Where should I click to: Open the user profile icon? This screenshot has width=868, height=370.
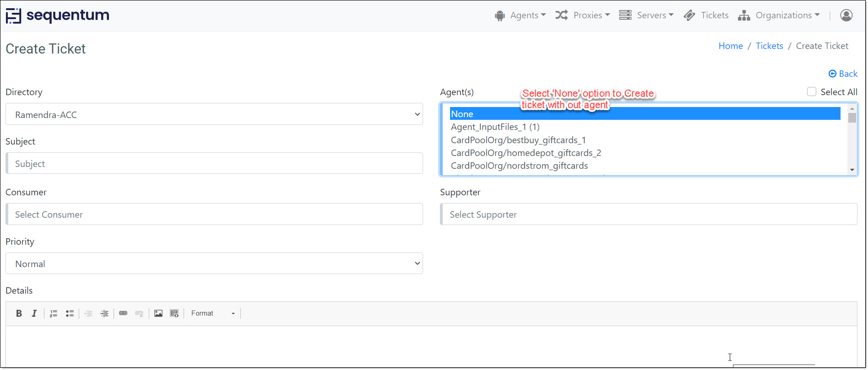pyautogui.click(x=846, y=16)
